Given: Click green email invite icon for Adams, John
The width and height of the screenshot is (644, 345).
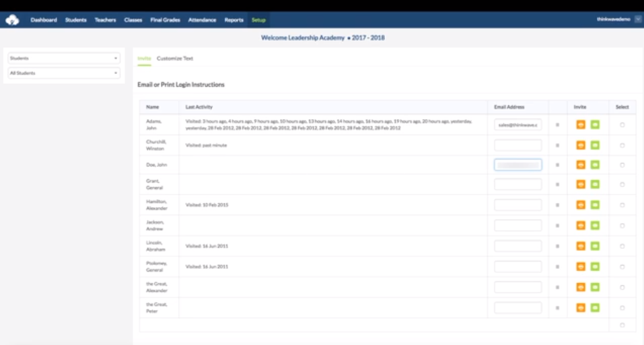Looking at the screenshot, I should click(595, 124).
